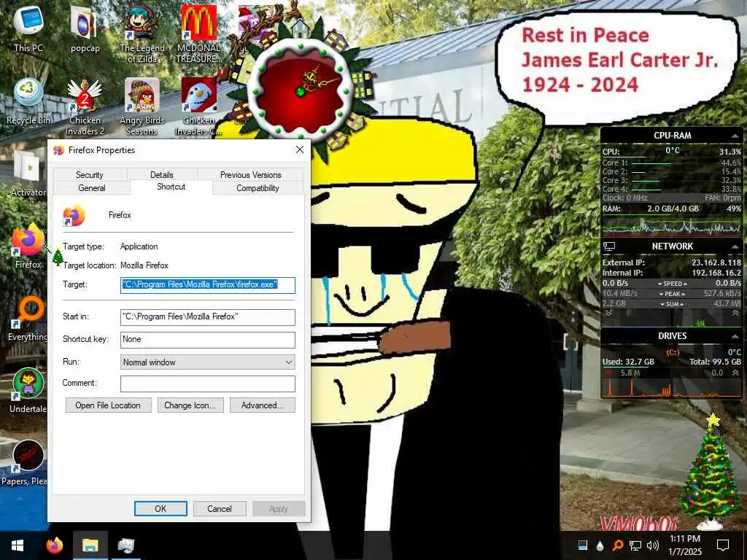Switch to the Previous Versions tab
This screenshot has width=747, height=560.
[x=251, y=175]
